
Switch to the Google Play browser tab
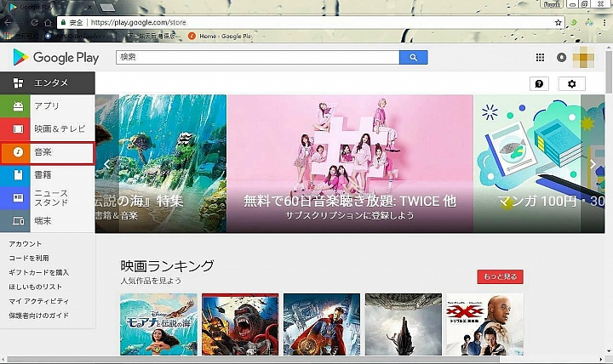point(51,7)
